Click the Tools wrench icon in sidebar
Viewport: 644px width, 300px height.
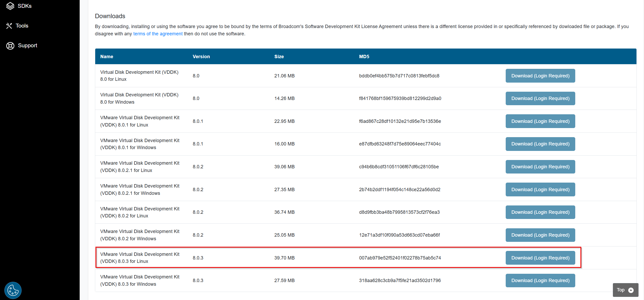(9, 26)
